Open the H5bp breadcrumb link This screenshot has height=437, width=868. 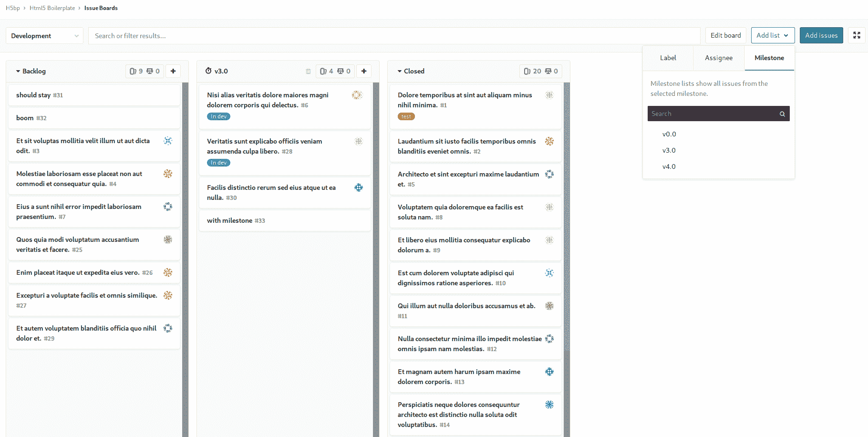pos(12,8)
